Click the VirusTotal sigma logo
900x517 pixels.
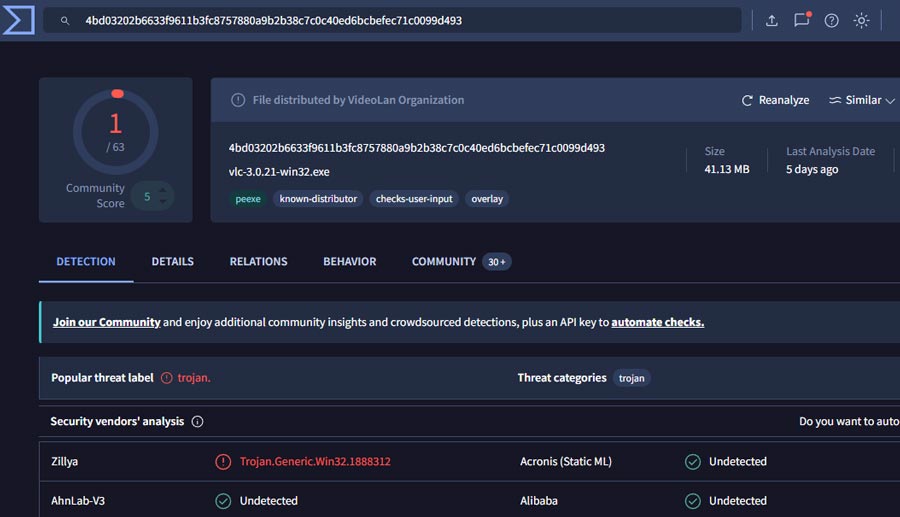18,20
